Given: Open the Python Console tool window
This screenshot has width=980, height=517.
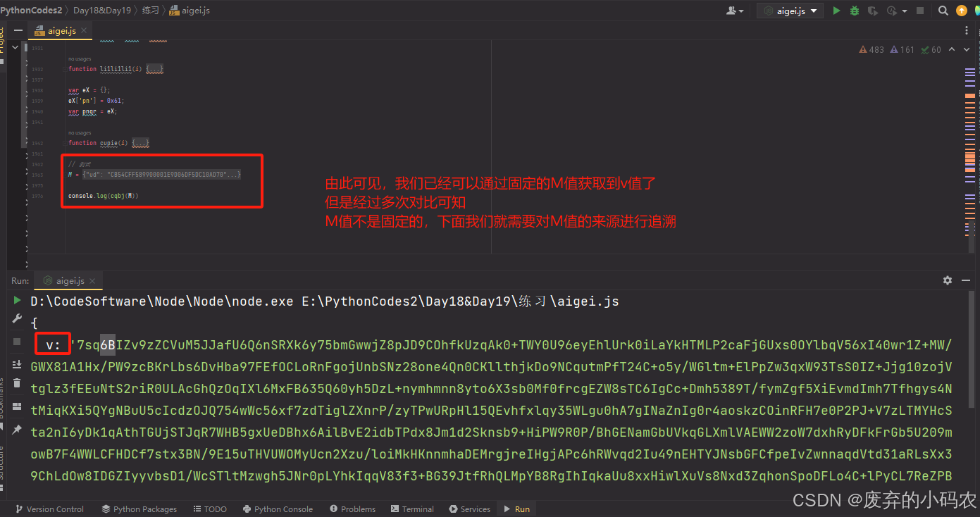Looking at the screenshot, I should tap(278, 509).
